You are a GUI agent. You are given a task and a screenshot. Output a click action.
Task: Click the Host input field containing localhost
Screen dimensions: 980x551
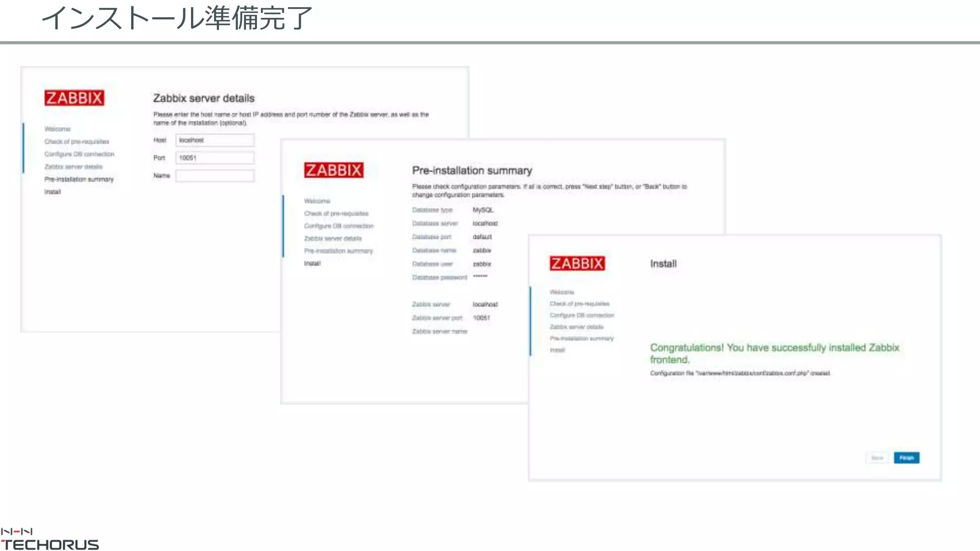pyautogui.click(x=214, y=140)
